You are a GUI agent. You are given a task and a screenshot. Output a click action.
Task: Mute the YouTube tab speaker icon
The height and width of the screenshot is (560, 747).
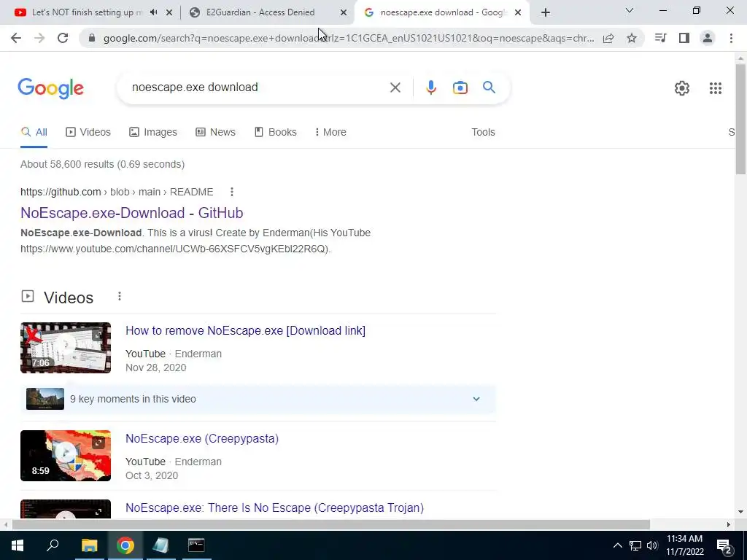153,12
